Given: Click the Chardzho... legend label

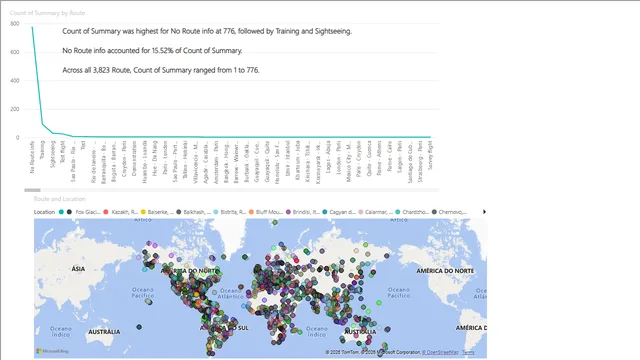Looking at the screenshot, I should pos(416,212).
